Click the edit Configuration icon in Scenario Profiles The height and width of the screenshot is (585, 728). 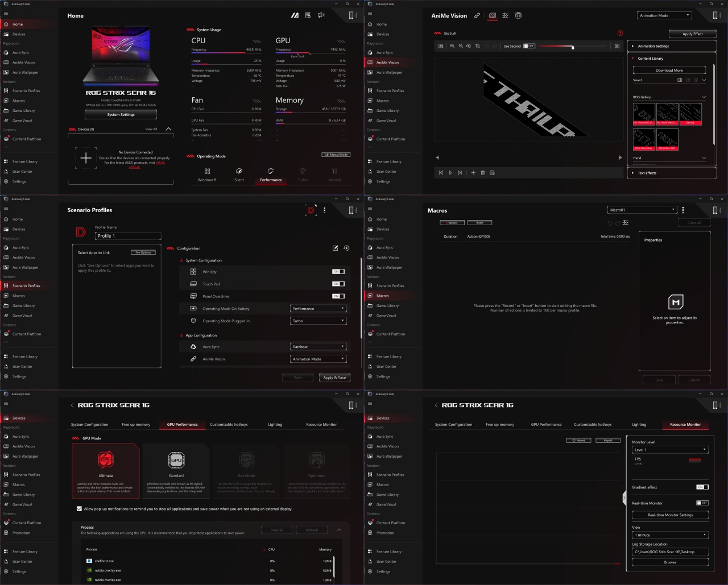tap(336, 248)
